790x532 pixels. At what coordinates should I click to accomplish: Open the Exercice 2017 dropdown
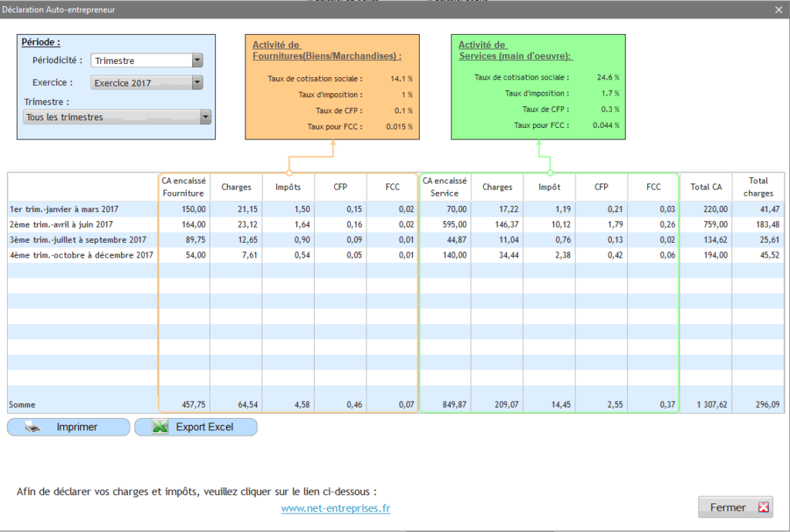point(198,82)
